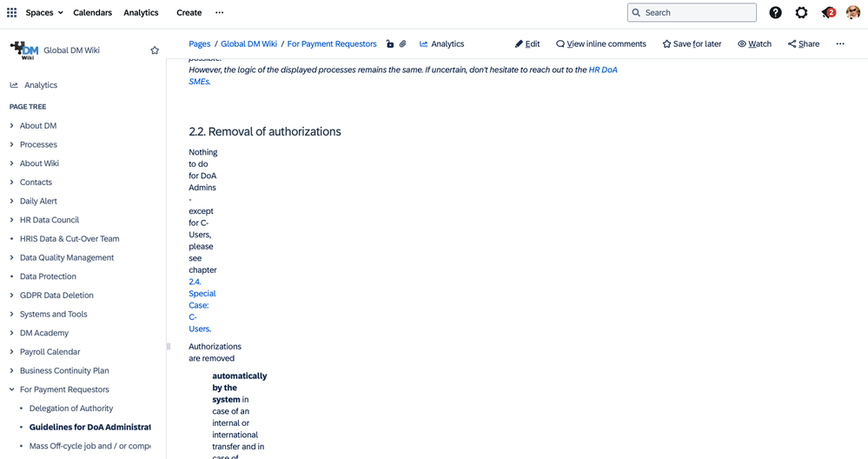Open page restrictions lock icon
Viewport: 868px width, 459px height.
click(390, 43)
